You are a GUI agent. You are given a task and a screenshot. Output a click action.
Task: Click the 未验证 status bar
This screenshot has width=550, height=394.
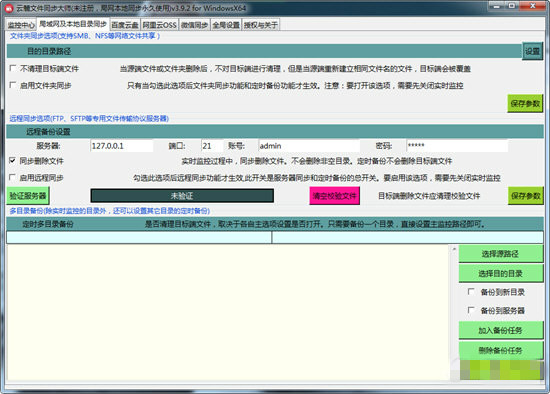coord(182,196)
